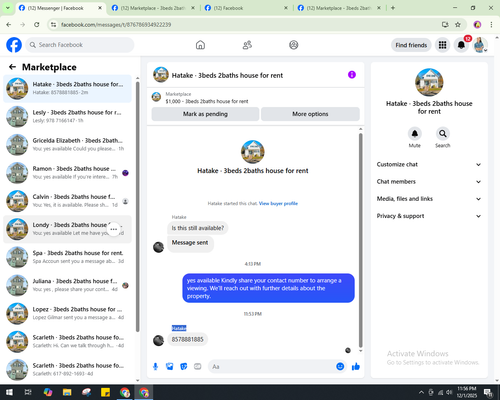This screenshot has width=500, height=400.
Task: Open the notifications bell with badge
Action: [x=461, y=45]
